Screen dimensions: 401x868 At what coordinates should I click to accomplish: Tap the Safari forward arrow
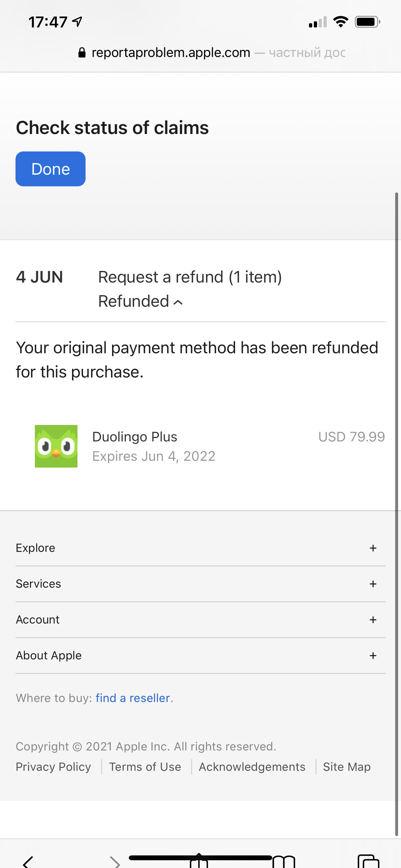(115, 861)
